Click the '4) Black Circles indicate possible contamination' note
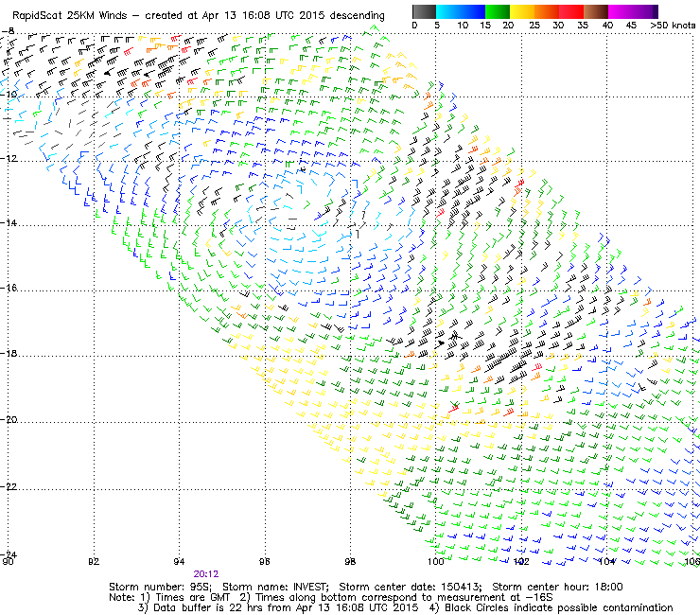This screenshot has width=700, height=615. click(x=551, y=607)
